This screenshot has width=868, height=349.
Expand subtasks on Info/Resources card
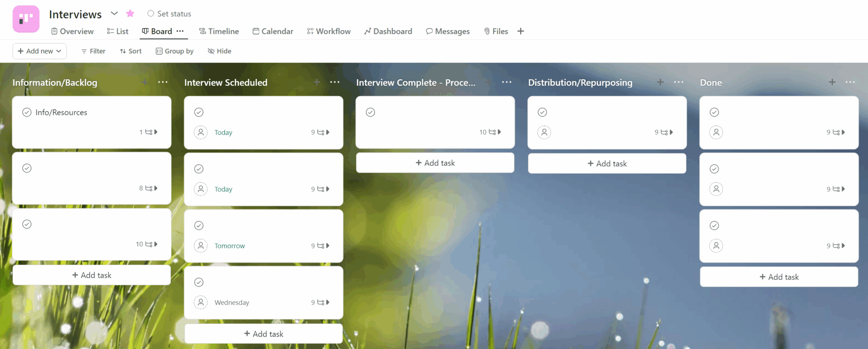coord(149,132)
